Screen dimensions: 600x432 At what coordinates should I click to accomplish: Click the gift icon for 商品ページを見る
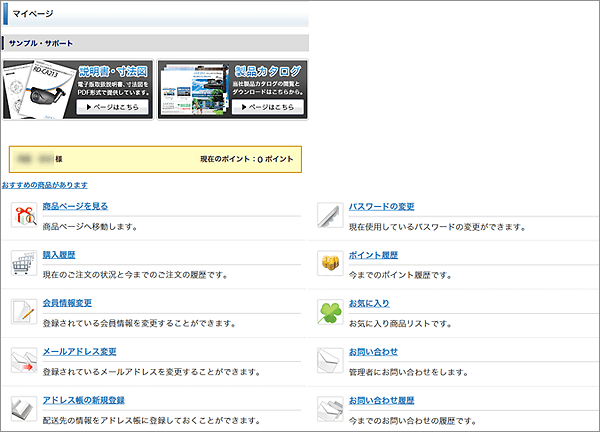coord(24,215)
